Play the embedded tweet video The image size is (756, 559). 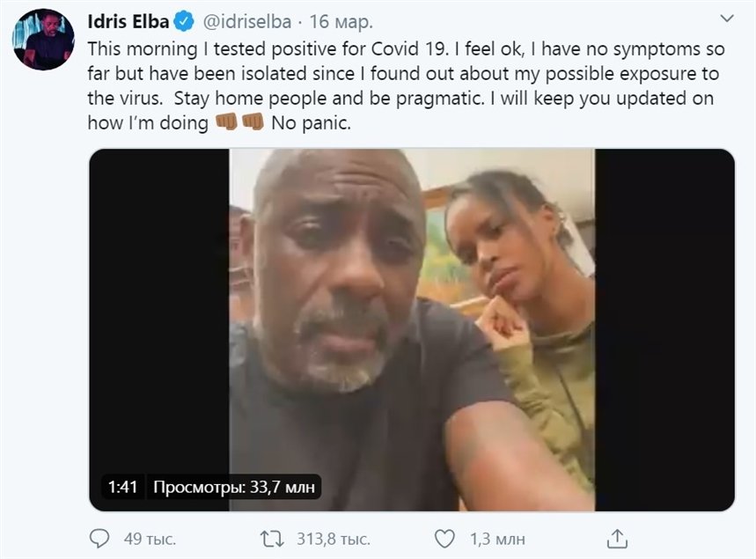click(x=412, y=329)
